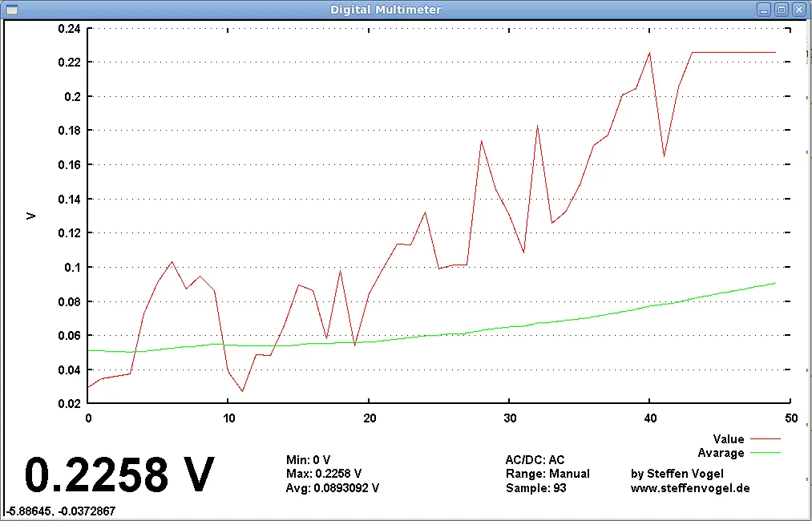The height and width of the screenshot is (521, 812).
Task: Click the Sample: 93 counter
Action: pos(535,487)
